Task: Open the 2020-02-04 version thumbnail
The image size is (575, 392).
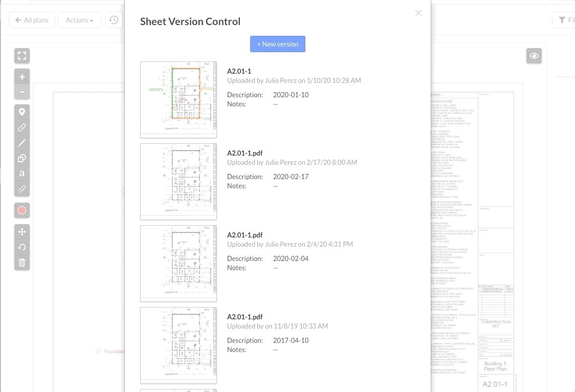Action: point(179,264)
